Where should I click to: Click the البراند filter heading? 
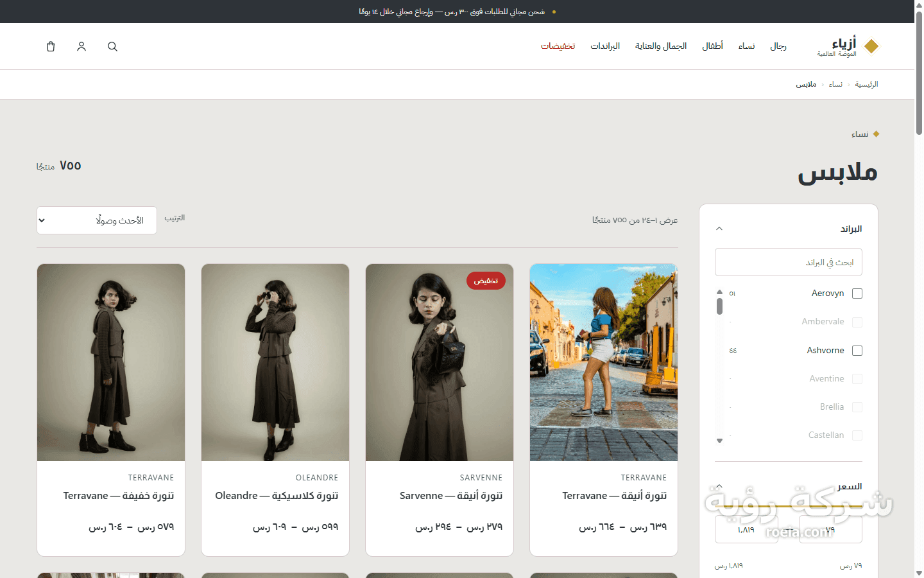(851, 229)
